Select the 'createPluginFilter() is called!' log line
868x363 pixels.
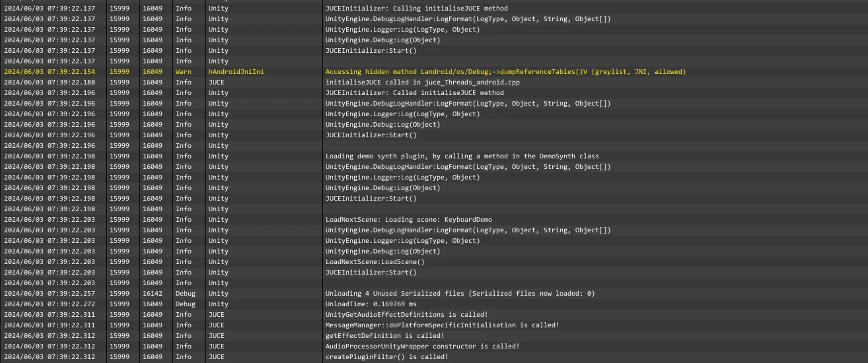coord(386,357)
